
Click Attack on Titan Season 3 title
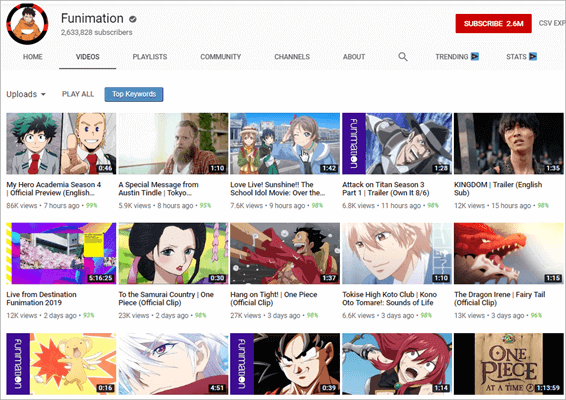(x=386, y=188)
